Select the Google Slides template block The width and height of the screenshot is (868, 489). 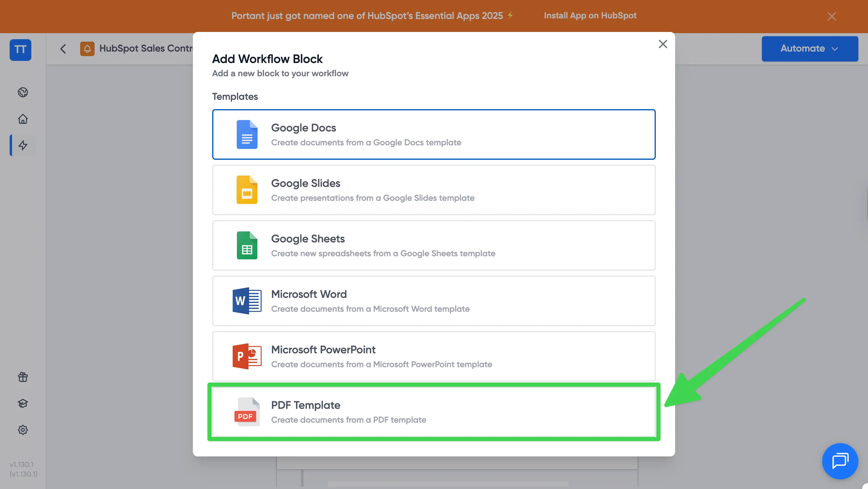[434, 190]
